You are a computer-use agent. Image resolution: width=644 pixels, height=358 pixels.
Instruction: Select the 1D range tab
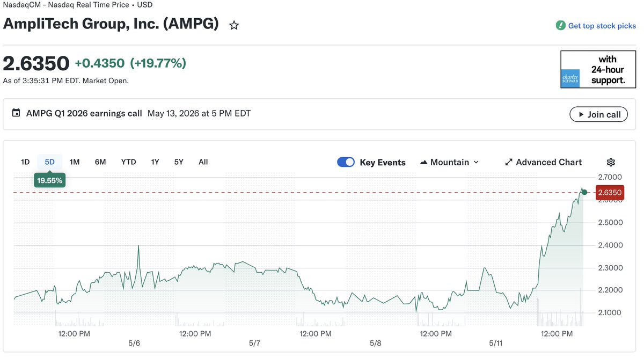(25, 162)
